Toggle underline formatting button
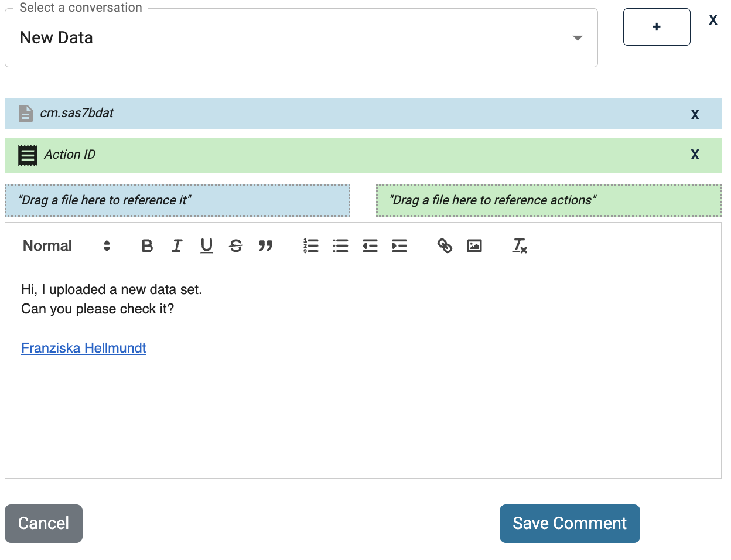 click(x=206, y=246)
